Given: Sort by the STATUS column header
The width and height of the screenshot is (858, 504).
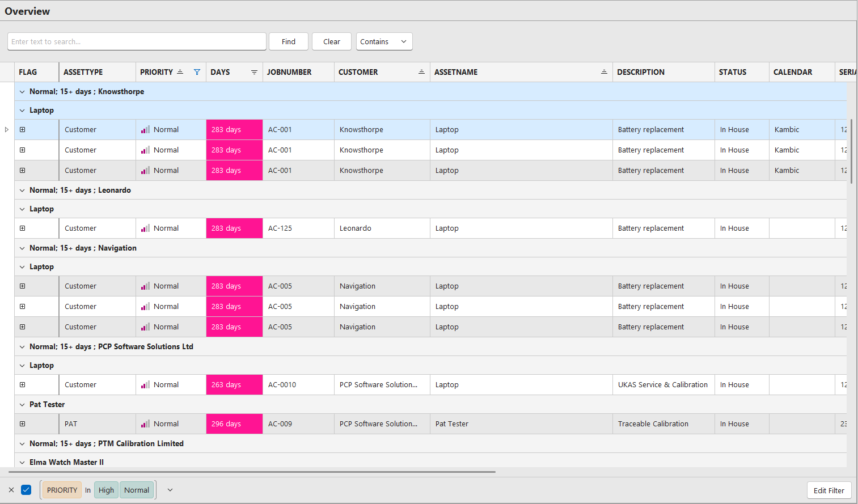Looking at the screenshot, I should 742,72.
